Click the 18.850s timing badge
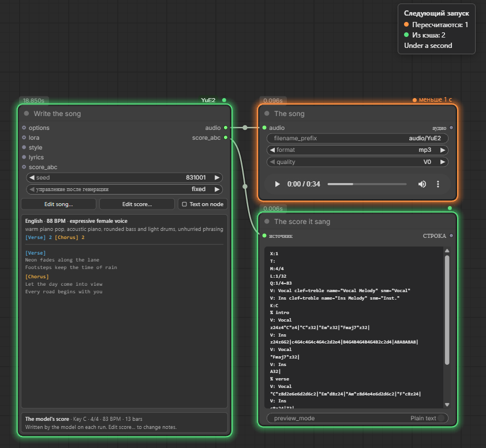Image resolution: width=486 pixels, height=448 pixels. coord(33,100)
